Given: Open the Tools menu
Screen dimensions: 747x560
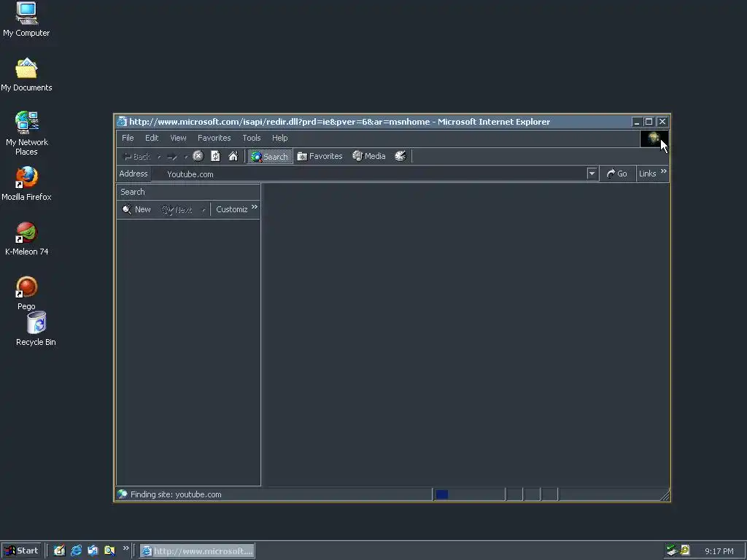Looking at the screenshot, I should point(252,138).
